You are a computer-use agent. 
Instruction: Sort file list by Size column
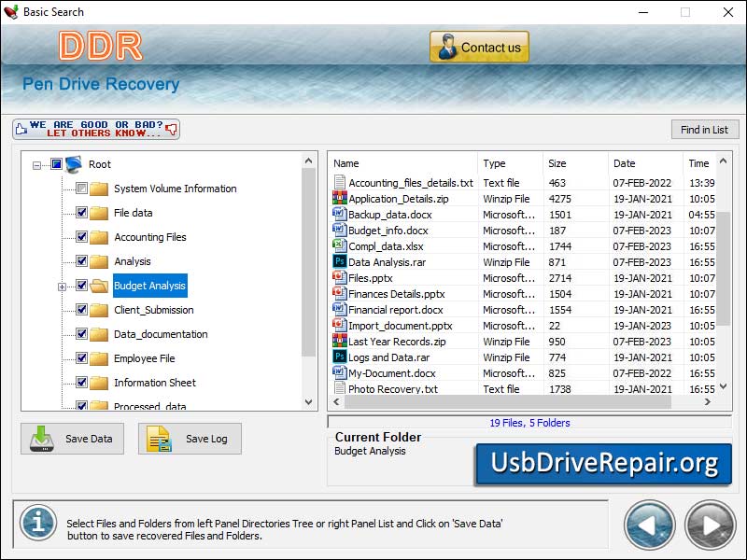tap(575, 163)
